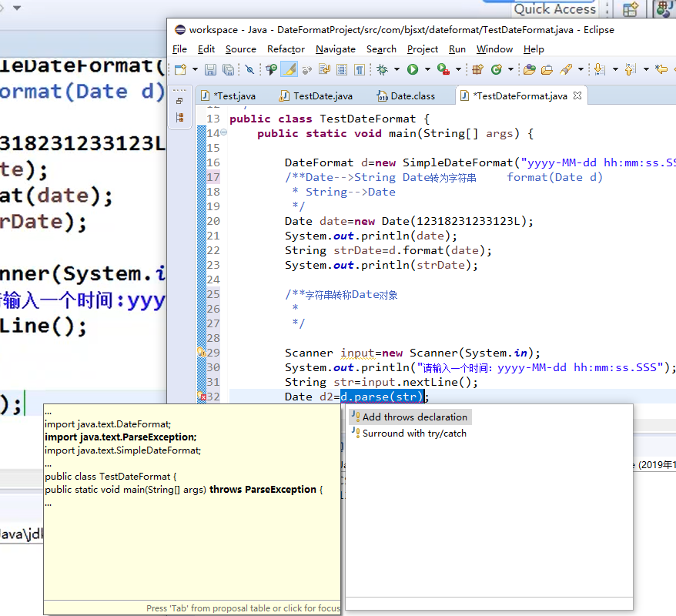Click the Open Perspective icon
This screenshot has height=616, width=676.
[x=631, y=9]
